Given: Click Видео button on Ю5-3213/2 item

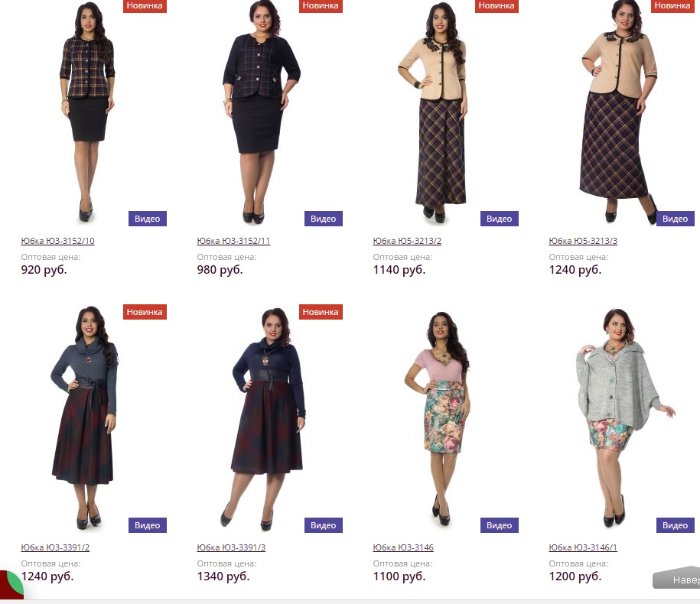Looking at the screenshot, I should [499, 219].
